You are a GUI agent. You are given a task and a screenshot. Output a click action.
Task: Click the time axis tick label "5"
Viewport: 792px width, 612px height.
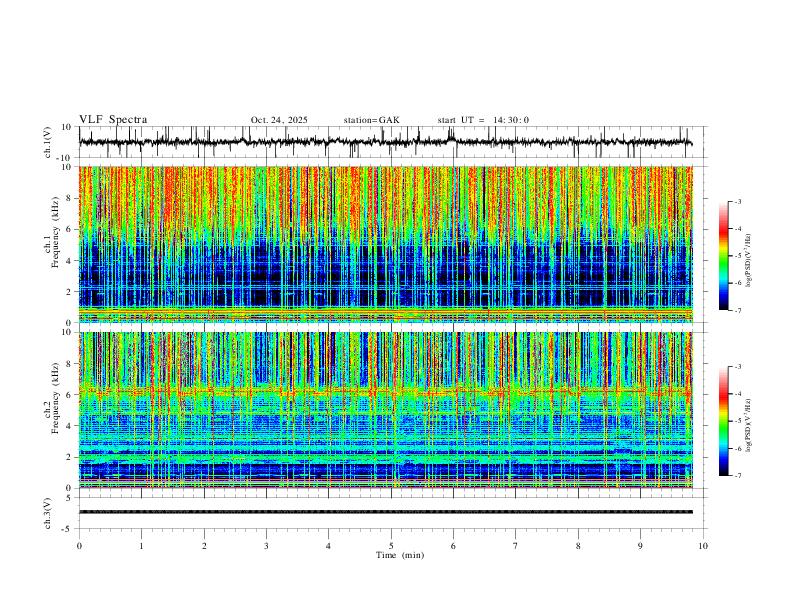[391, 546]
